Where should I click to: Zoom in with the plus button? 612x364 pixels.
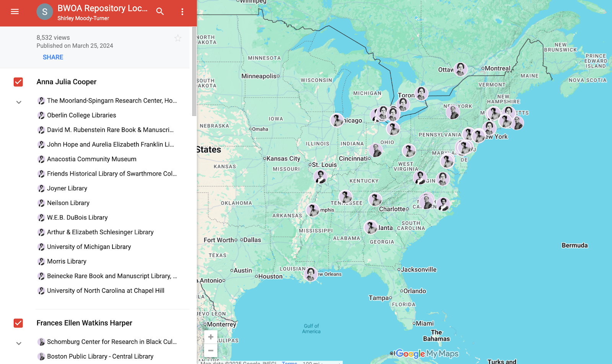coord(211,337)
